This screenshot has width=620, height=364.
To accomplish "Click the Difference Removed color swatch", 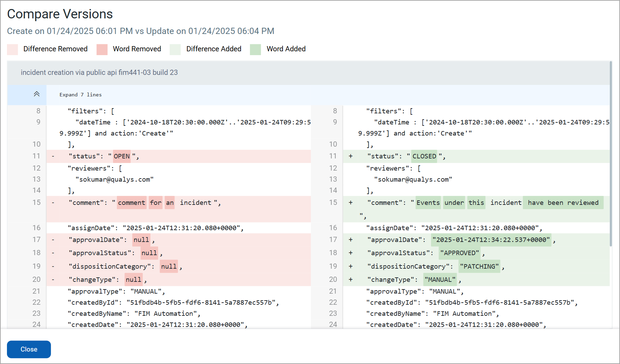I will pyautogui.click(x=12, y=49).
